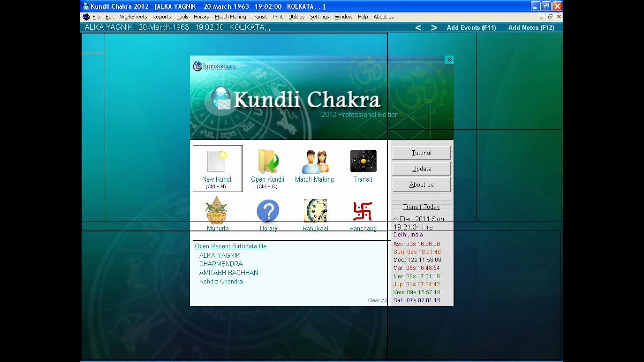Launch Match Making icon
Viewport: 644px width, 362px height.
pyautogui.click(x=315, y=162)
